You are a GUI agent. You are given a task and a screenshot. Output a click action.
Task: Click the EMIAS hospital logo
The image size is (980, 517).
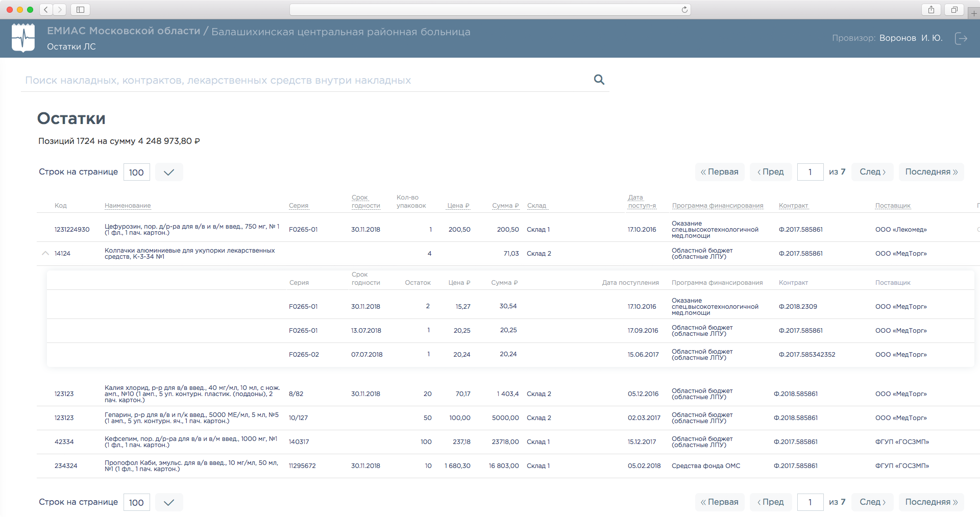(23, 38)
